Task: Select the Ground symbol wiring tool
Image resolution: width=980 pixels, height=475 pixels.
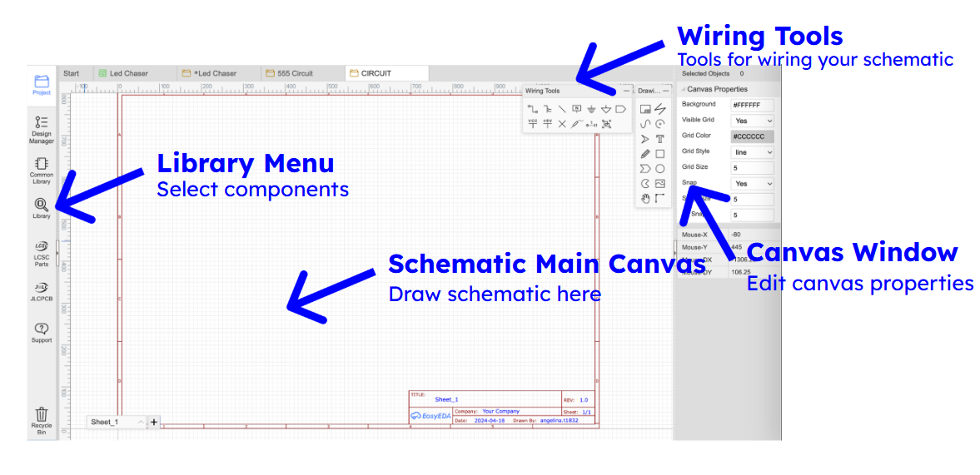Action: (591, 109)
